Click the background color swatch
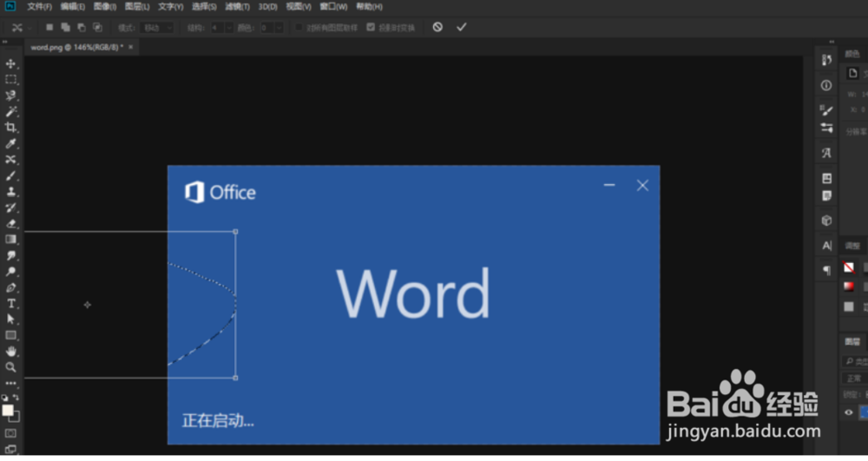This screenshot has height=461, width=868. click(x=15, y=417)
